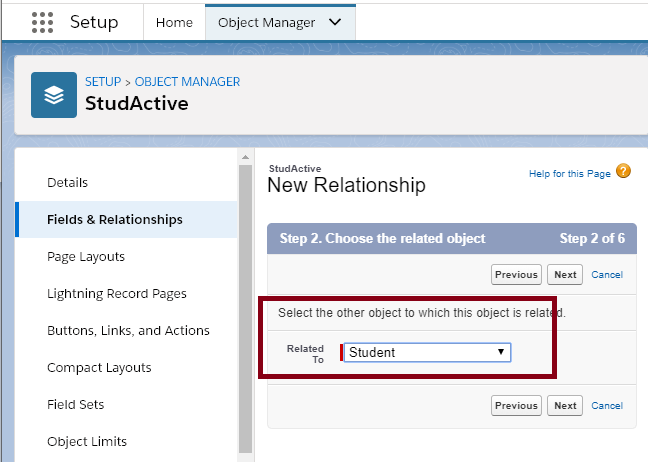
Task: Click the Setup app name text
Action: pos(94,22)
